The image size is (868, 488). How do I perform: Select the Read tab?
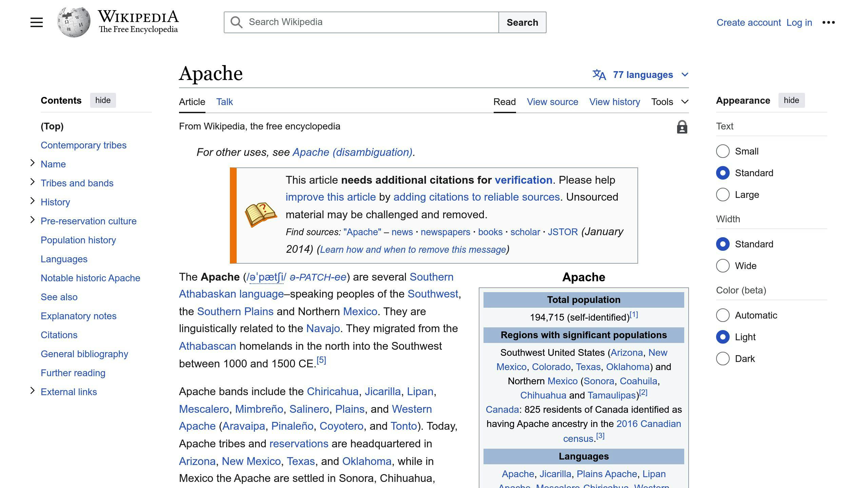pos(505,102)
